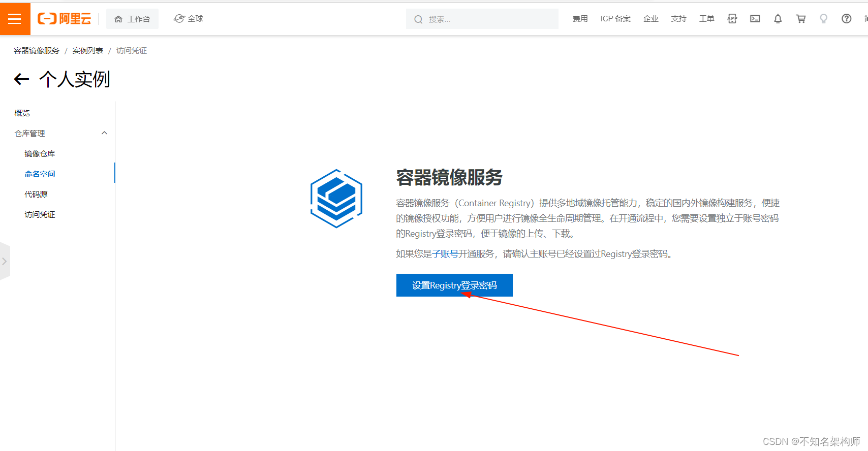The image size is (868, 451).
Task: Launch the Cloud Shell terminal icon
Action: [x=755, y=19]
